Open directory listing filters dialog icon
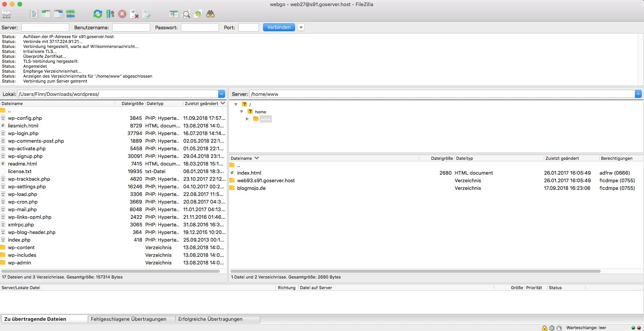The image size is (644, 331). [174, 14]
